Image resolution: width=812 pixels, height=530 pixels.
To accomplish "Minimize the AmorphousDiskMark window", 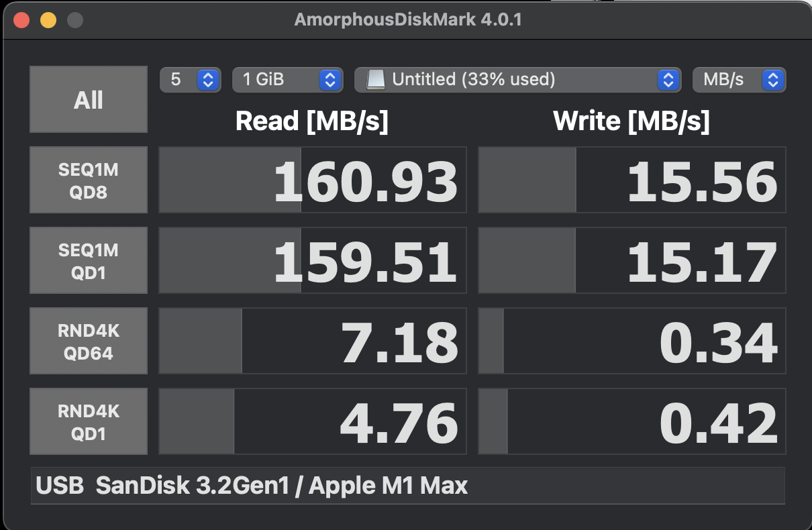I will click(x=48, y=20).
